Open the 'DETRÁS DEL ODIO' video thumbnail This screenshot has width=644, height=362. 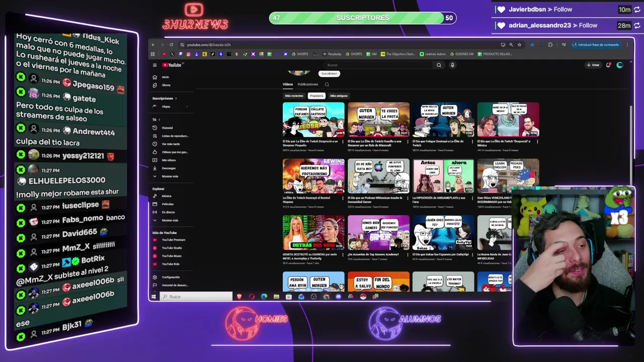313,232
